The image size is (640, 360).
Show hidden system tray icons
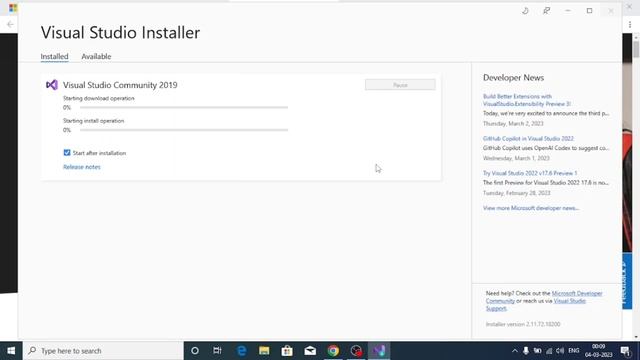(x=515, y=351)
